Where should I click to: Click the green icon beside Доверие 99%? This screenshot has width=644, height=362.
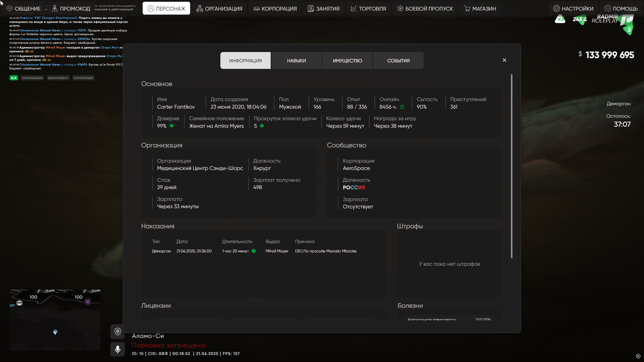(x=172, y=126)
